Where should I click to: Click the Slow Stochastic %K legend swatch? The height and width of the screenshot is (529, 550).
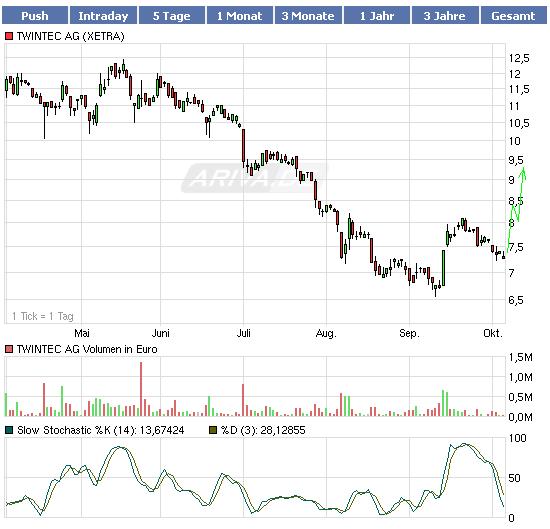(x=9, y=430)
